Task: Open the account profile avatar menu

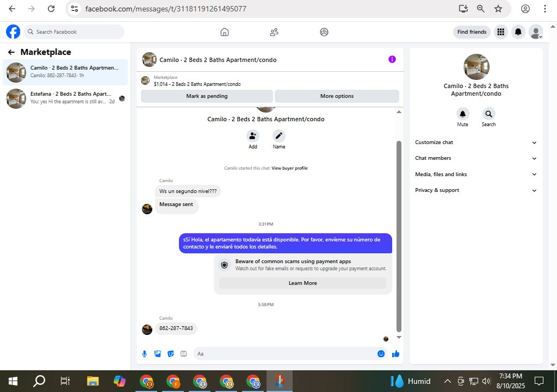Action: point(536,32)
